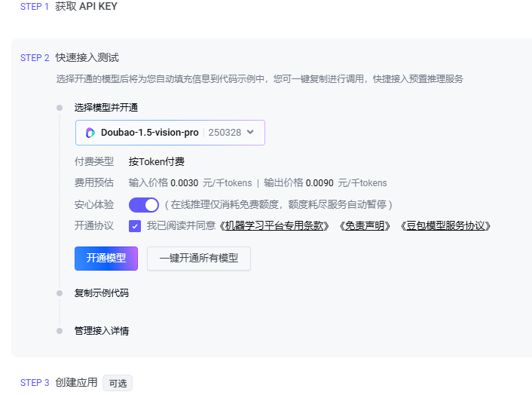Viewport: 532px width, 395px height.
Task: Click the 费用预估 label
Action: tap(94, 183)
